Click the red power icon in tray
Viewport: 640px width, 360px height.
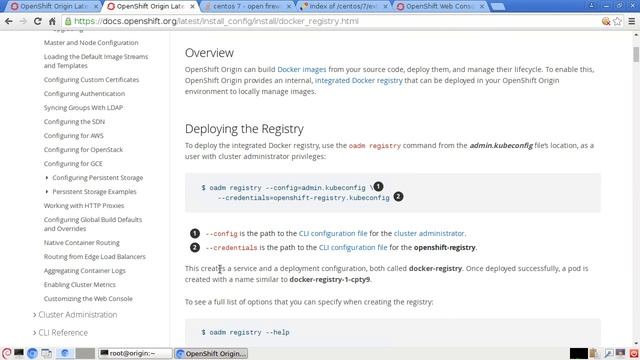pyautogui.click(x=634, y=353)
